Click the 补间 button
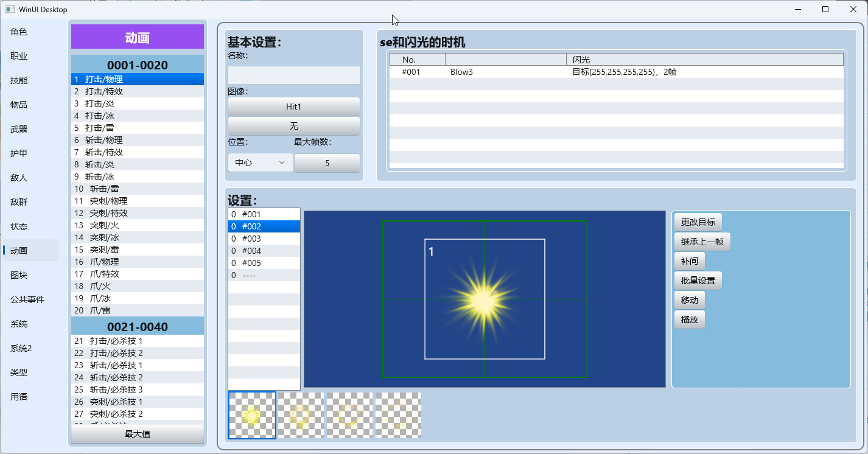 tap(690, 261)
